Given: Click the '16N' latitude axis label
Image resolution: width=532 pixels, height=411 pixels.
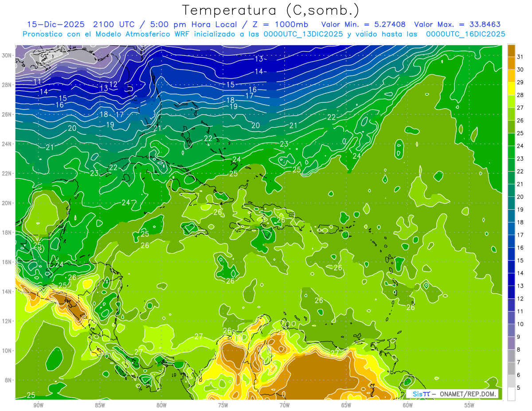Looking at the screenshot, I should pyautogui.click(x=7, y=262).
